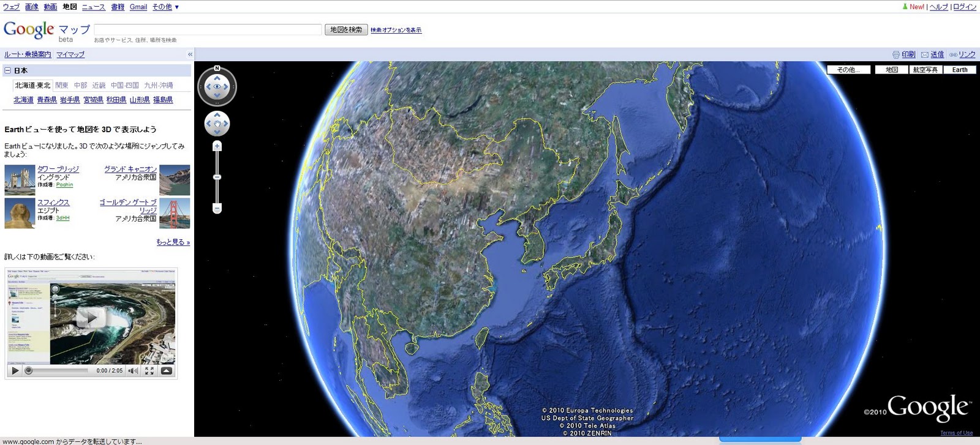The image size is (980, 445).
Task: Enter fullscreen on the video player
Action: pyautogui.click(x=149, y=371)
